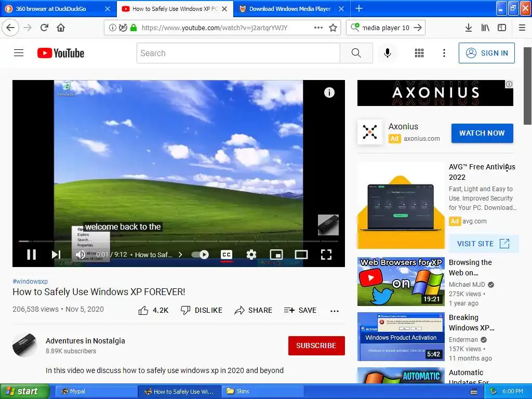Screen dimensions: 532x399
Task: Open the Windows Product Activation video thumbnail
Action: [401, 337]
